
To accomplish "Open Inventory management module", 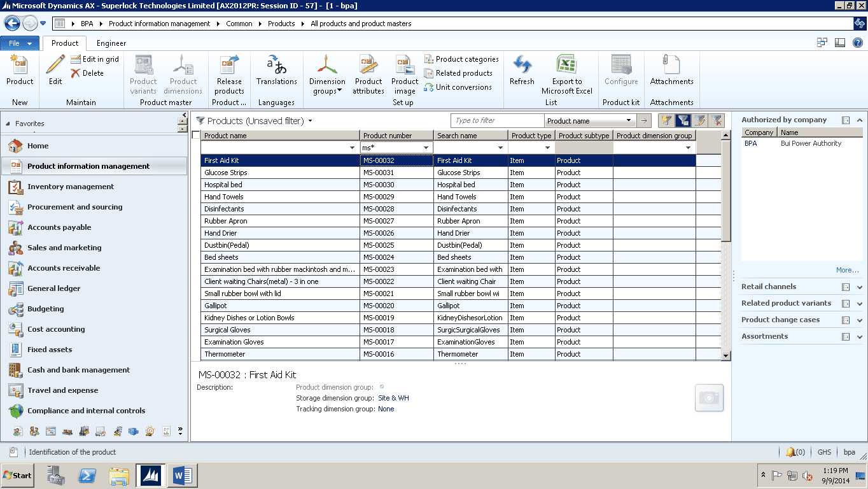I will point(71,187).
